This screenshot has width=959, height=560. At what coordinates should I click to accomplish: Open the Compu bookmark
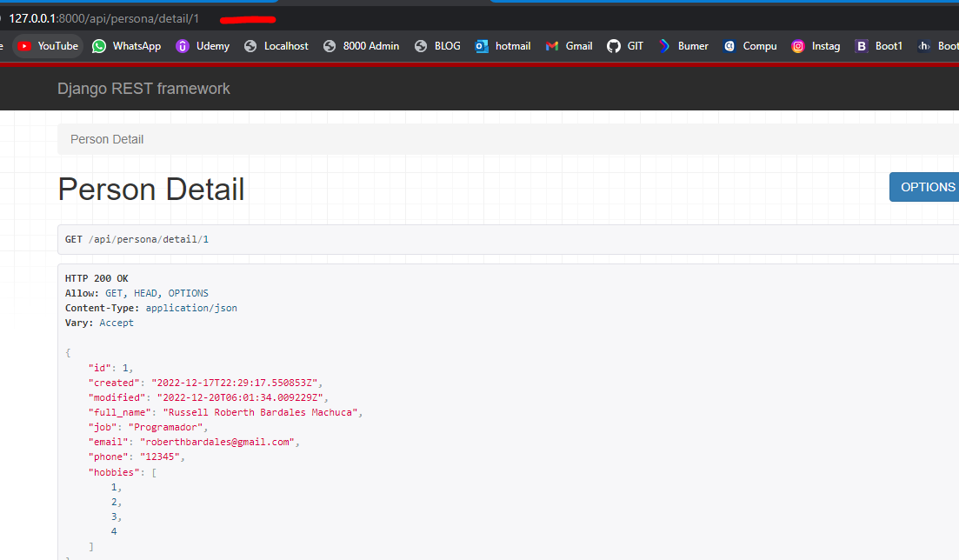[750, 46]
